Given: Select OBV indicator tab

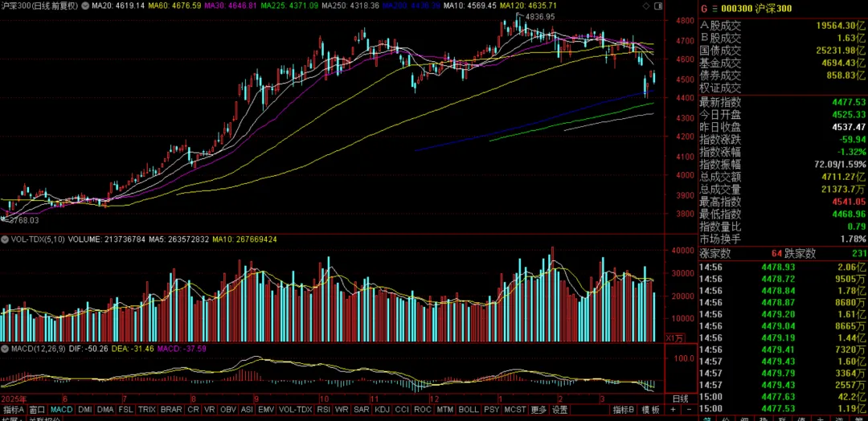Looking at the screenshot, I should click(x=228, y=410).
